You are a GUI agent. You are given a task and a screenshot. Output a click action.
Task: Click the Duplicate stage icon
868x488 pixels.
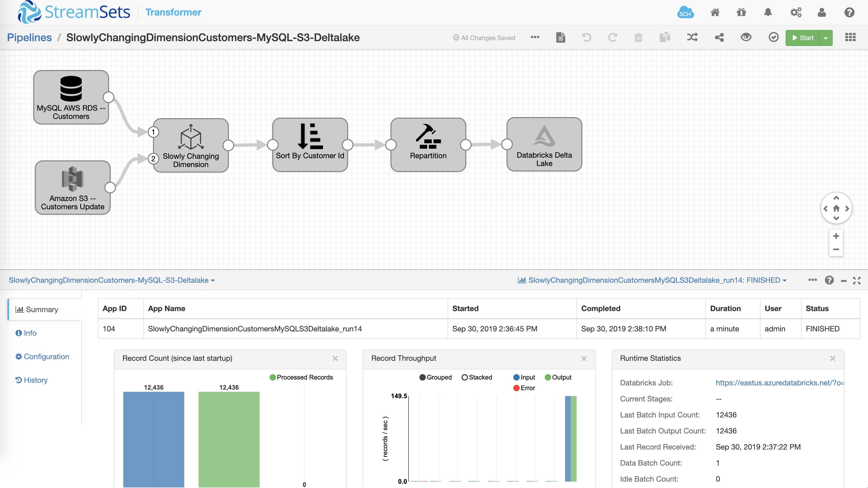[x=665, y=37]
